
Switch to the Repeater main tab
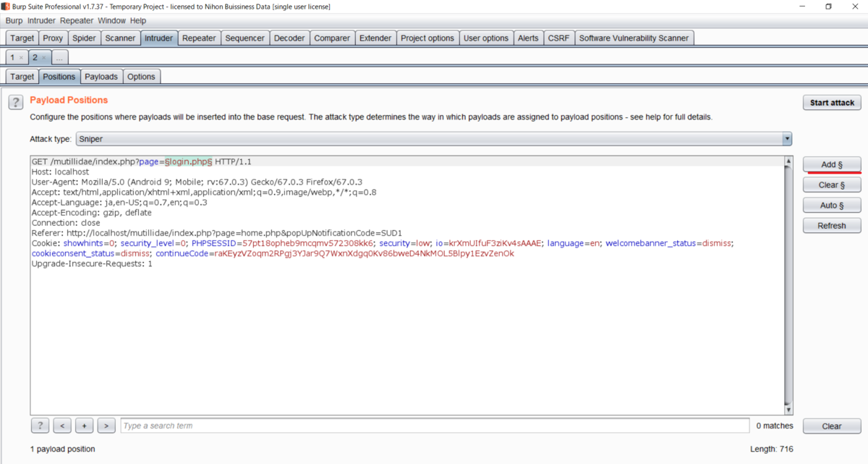(199, 38)
